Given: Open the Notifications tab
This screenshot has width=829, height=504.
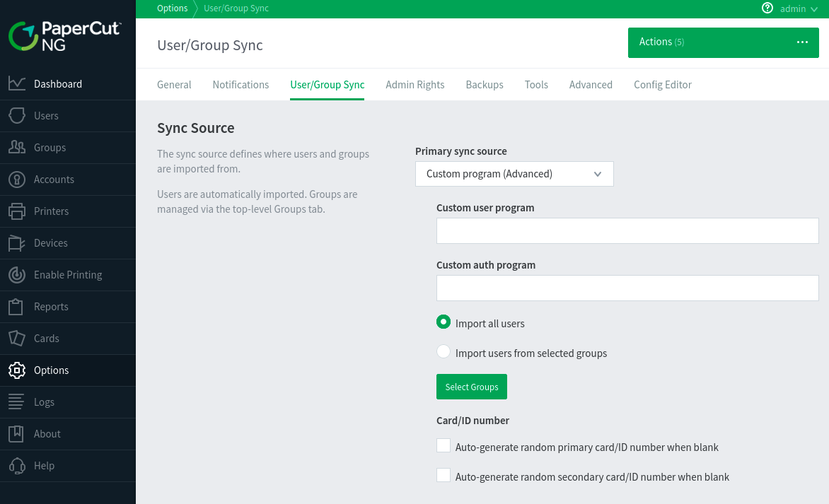Looking at the screenshot, I should [240, 84].
